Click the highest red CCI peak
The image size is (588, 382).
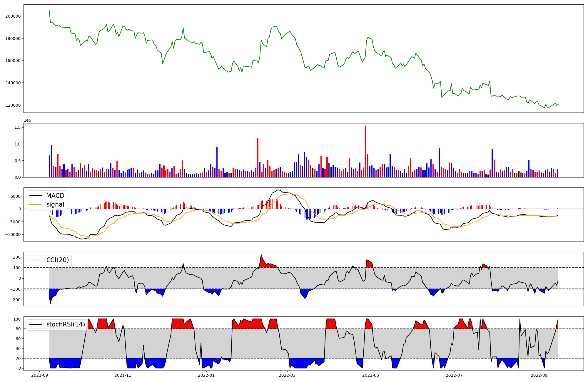(x=261, y=256)
